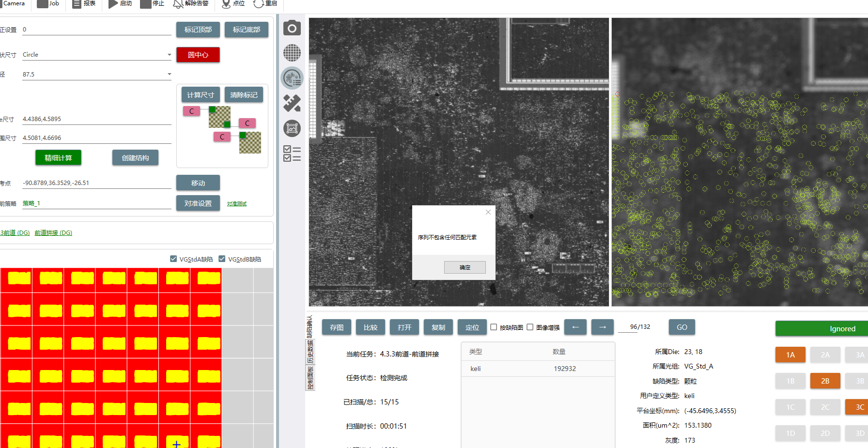Open the checklist icon in sidebar

pyautogui.click(x=292, y=154)
